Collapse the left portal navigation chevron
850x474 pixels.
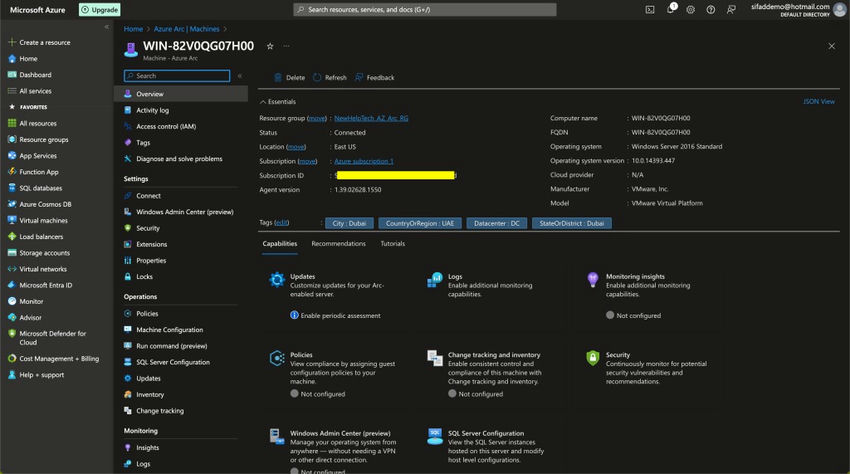107,27
